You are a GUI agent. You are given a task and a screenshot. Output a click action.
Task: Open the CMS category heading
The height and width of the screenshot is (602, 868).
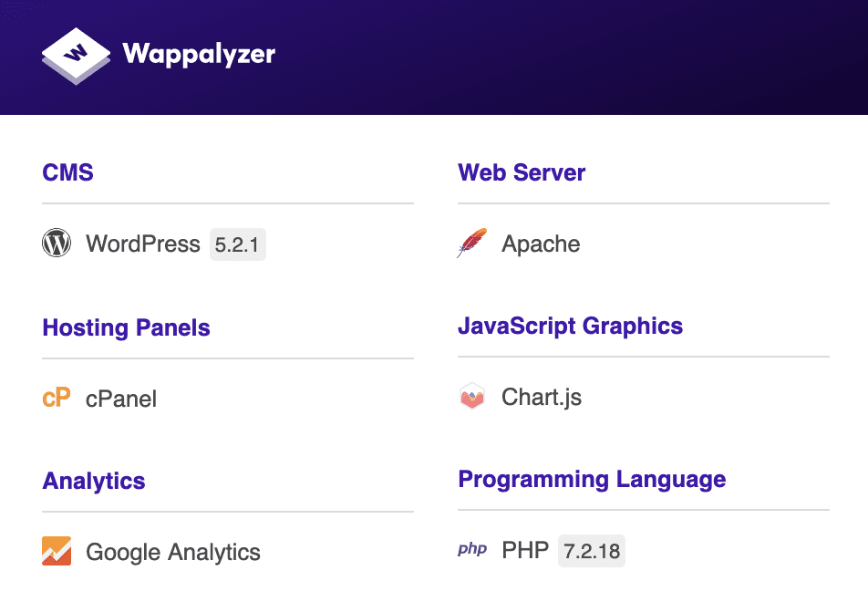[x=68, y=172]
